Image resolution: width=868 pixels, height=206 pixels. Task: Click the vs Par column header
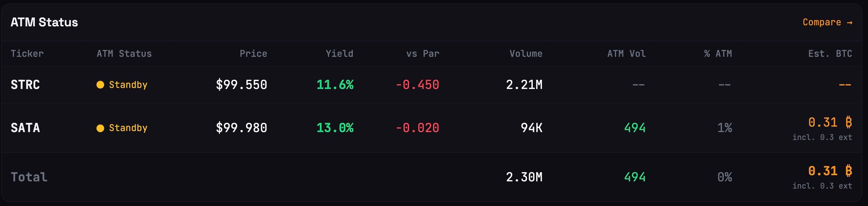422,54
